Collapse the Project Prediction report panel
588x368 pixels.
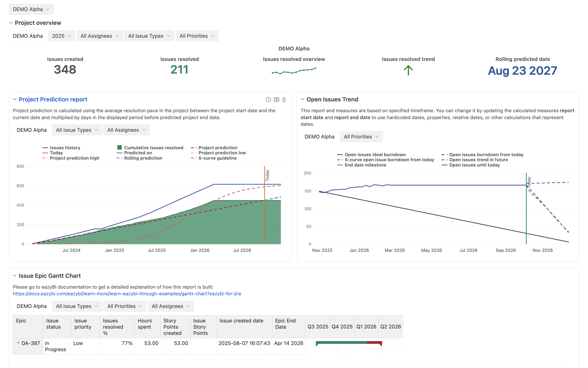click(x=14, y=99)
